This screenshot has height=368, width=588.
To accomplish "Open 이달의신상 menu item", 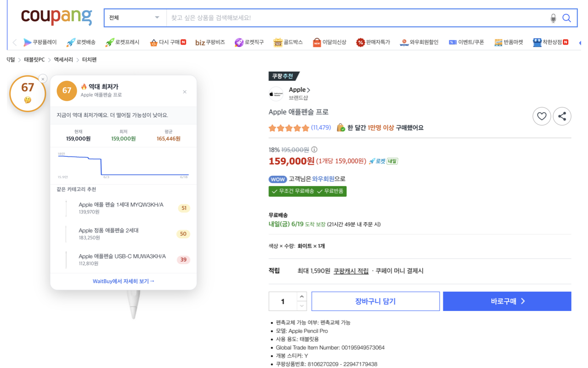I will 329,42.
